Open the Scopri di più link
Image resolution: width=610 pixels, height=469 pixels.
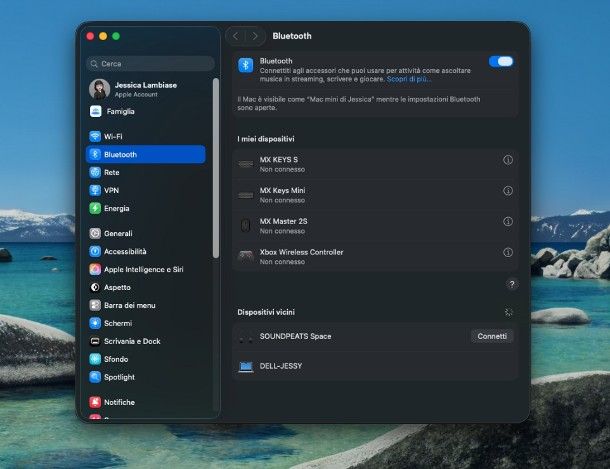408,79
